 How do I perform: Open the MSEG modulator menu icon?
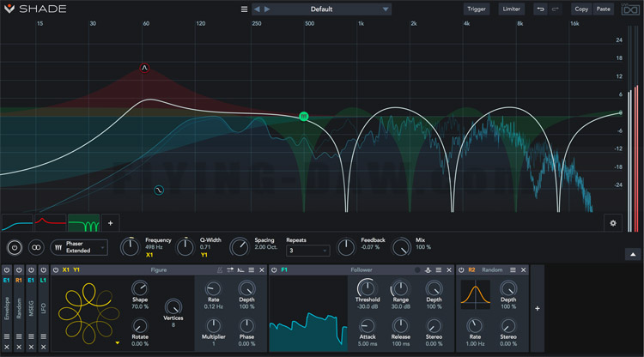point(31,336)
